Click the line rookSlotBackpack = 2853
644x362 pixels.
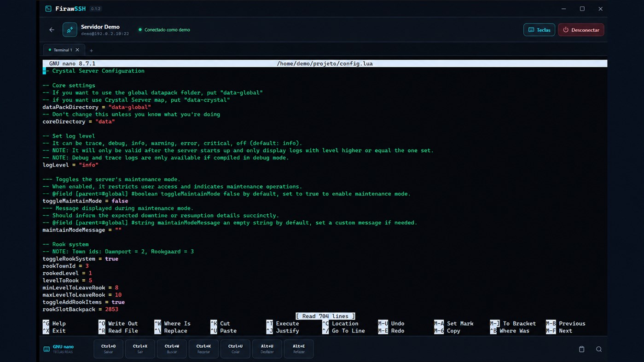81,310
